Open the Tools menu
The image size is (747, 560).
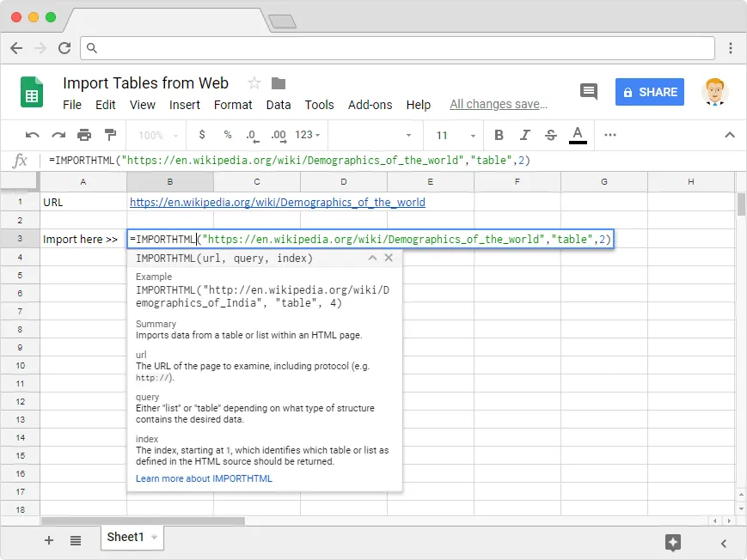coord(319,105)
